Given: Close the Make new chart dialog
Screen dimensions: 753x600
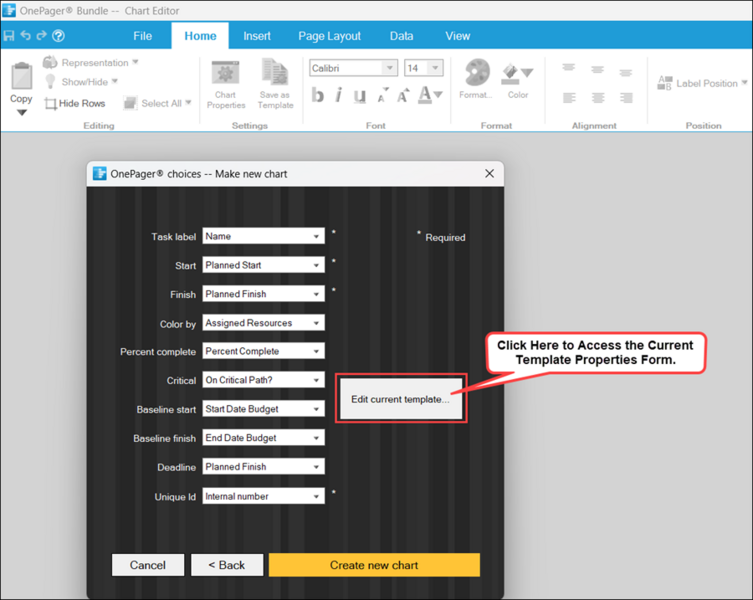Looking at the screenshot, I should (489, 173).
